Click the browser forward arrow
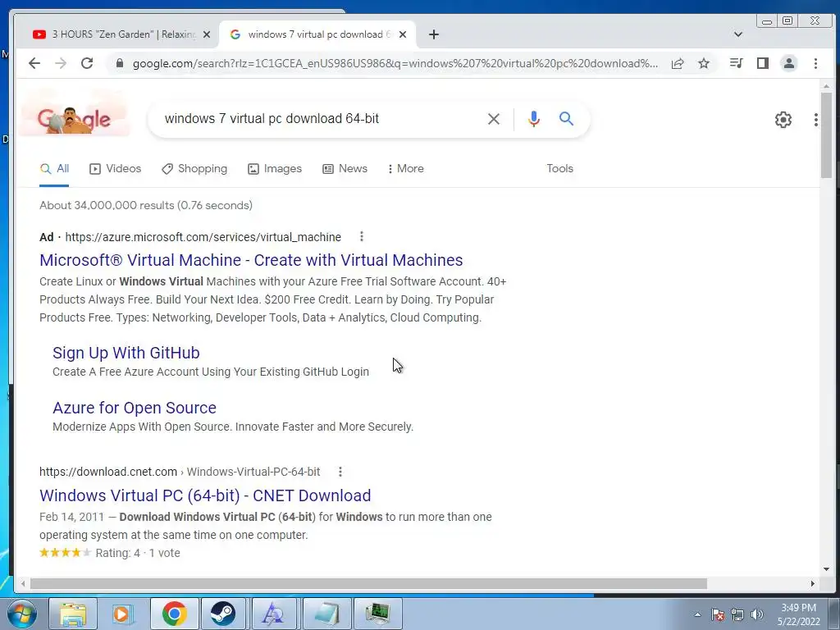This screenshot has height=630, width=840. pyautogui.click(x=61, y=63)
